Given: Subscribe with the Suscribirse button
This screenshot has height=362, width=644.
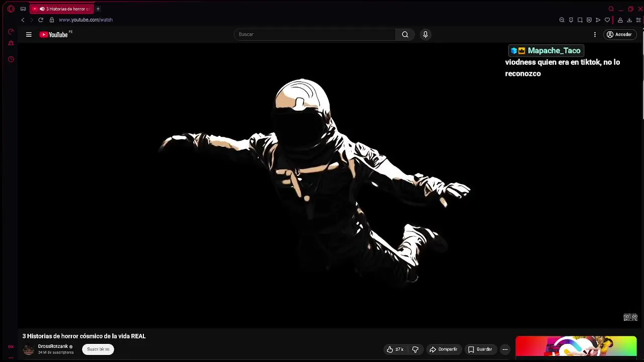Looking at the screenshot, I should coord(98,349).
